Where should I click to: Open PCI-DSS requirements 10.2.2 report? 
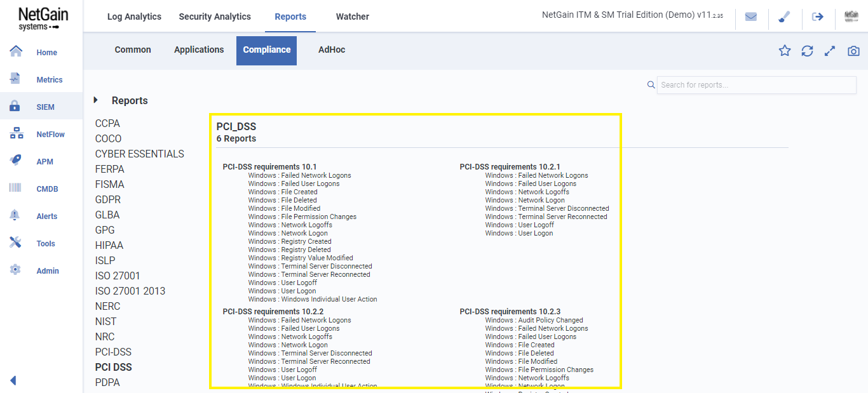pyautogui.click(x=273, y=312)
